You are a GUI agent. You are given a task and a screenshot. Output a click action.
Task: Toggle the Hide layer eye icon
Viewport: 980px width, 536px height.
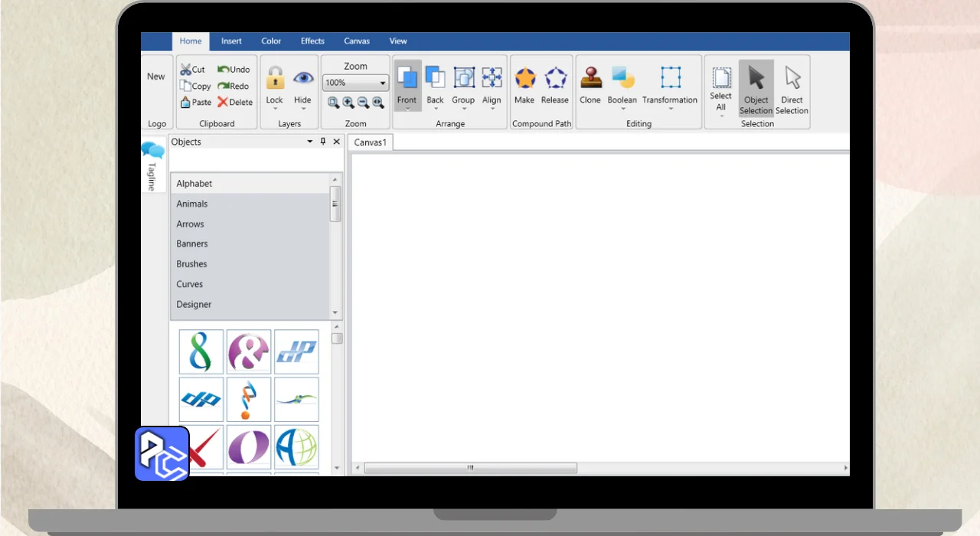coord(303,79)
